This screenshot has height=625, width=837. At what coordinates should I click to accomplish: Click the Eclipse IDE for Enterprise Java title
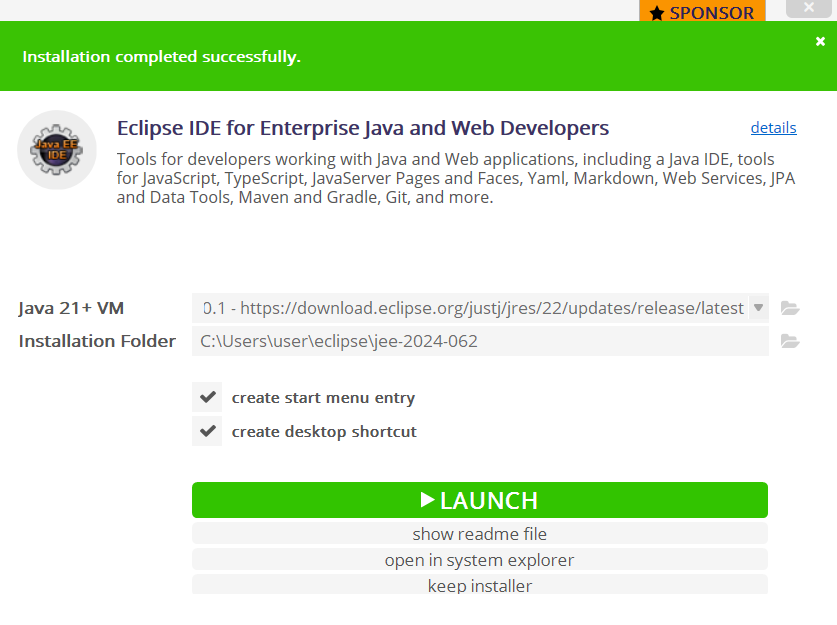363,128
